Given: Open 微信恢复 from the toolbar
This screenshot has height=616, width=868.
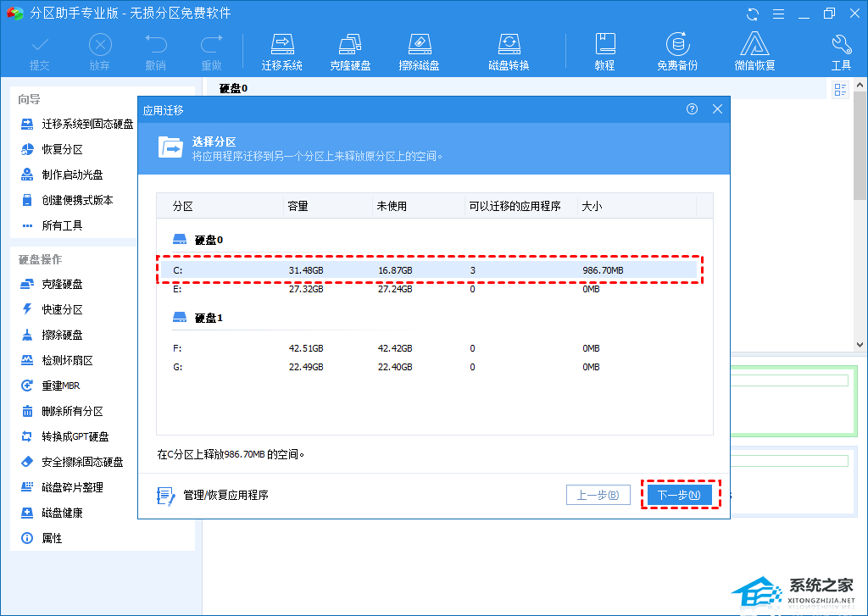Looking at the screenshot, I should click(754, 53).
